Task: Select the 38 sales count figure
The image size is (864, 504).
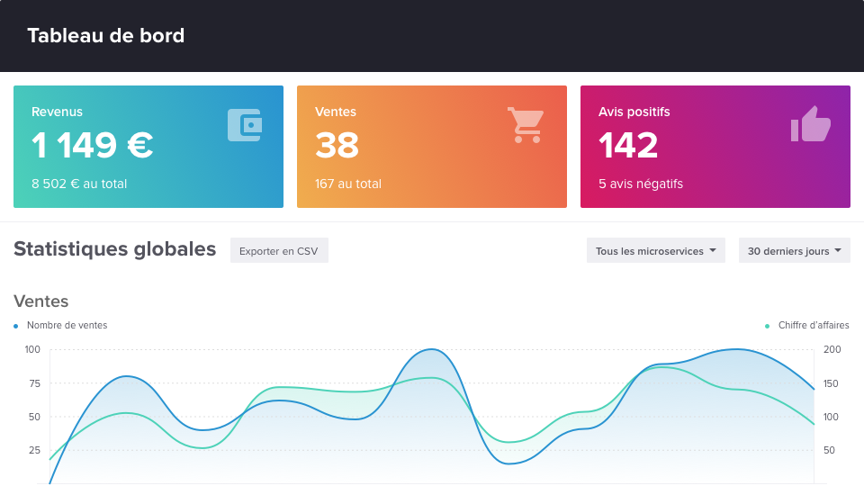Action: pyautogui.click(x=337, y=146)
